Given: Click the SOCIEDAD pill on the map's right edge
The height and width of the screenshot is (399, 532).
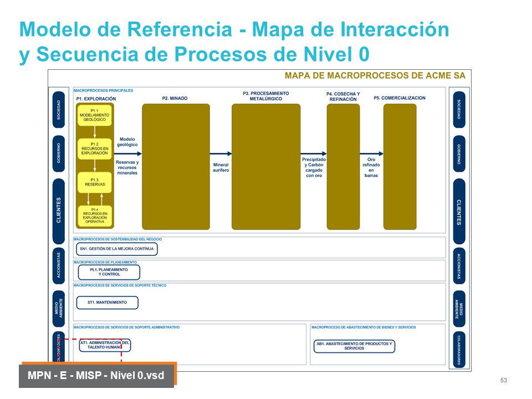Looking at the screenshot, I should [x=459, y=110].
